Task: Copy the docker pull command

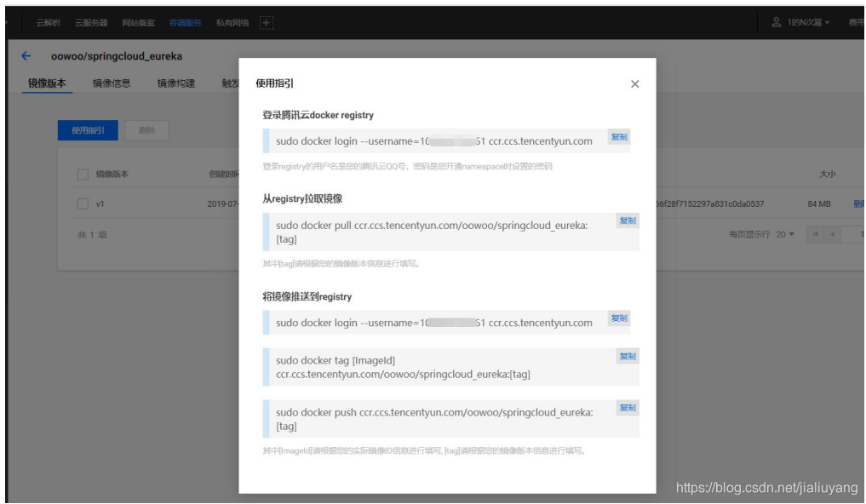Action: point(628,220)
